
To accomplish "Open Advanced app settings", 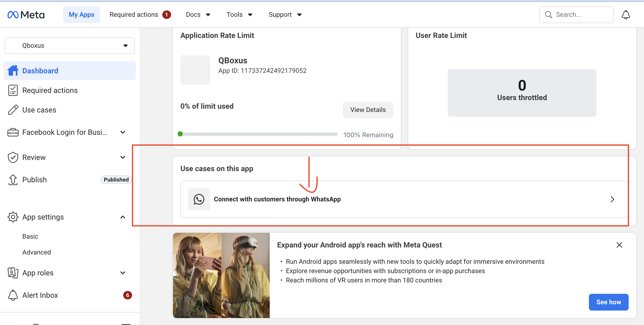I will pos(37,252).
